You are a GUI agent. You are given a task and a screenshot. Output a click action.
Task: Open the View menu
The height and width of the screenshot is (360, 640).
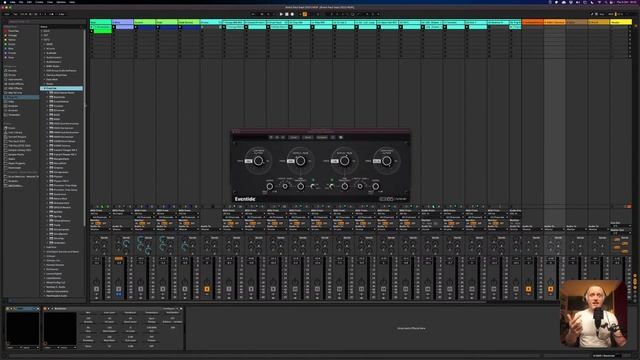(x=50, y=2)
